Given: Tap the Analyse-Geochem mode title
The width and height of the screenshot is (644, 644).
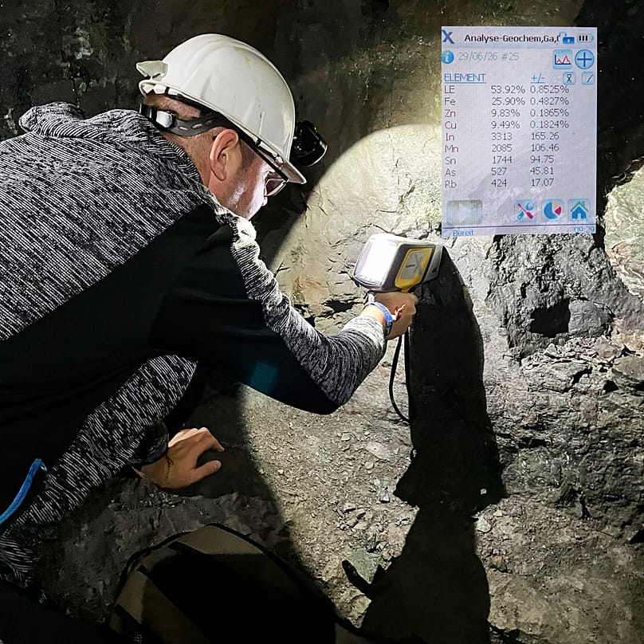Looking at the screenshot, I should [512, 38].
